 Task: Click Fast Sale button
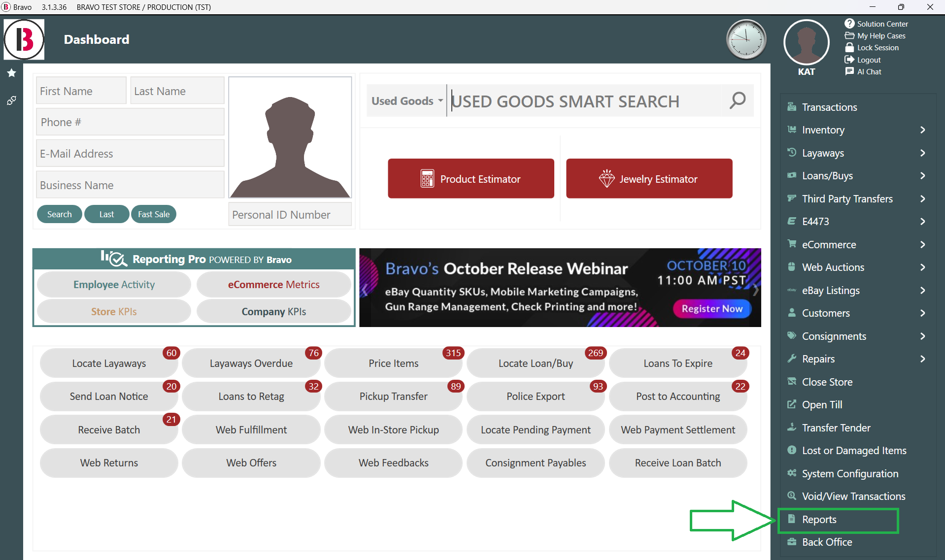click(x=154, y=214)
